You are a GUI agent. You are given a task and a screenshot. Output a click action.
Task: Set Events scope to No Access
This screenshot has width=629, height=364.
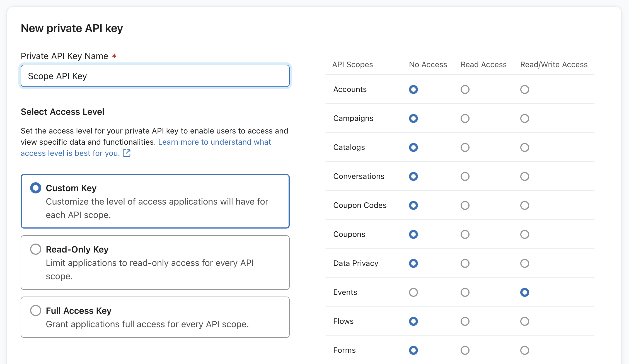tap(413, 292)
